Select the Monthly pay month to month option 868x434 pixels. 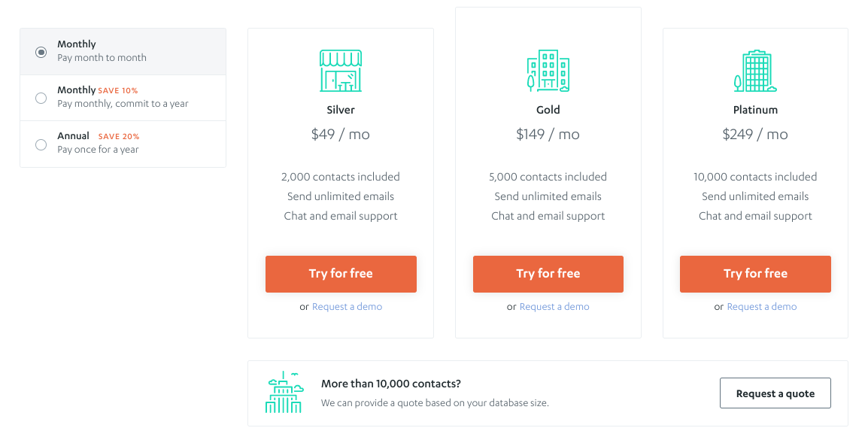pyautogui.click(x=41, y=52)
